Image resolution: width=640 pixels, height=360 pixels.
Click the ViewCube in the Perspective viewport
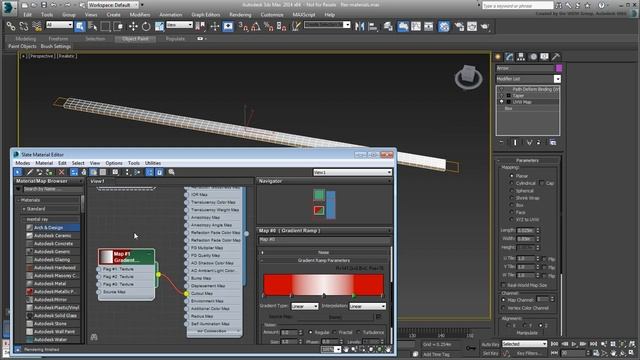click(469, 77)
